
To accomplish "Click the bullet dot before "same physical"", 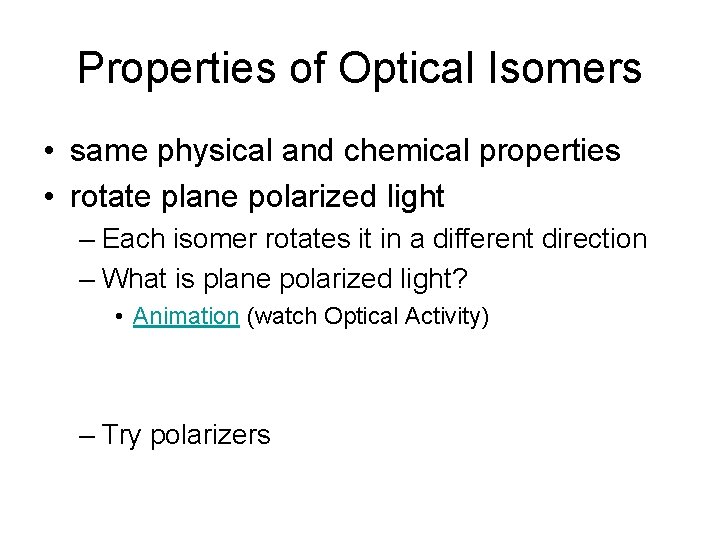I will click(49, 153).
